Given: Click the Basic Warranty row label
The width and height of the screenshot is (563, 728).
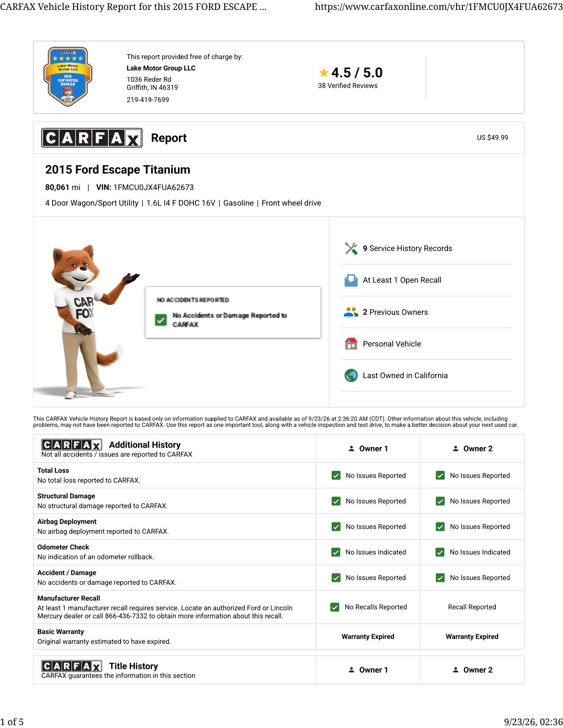Looking at the screenshot, I should (x=61, y=632).
